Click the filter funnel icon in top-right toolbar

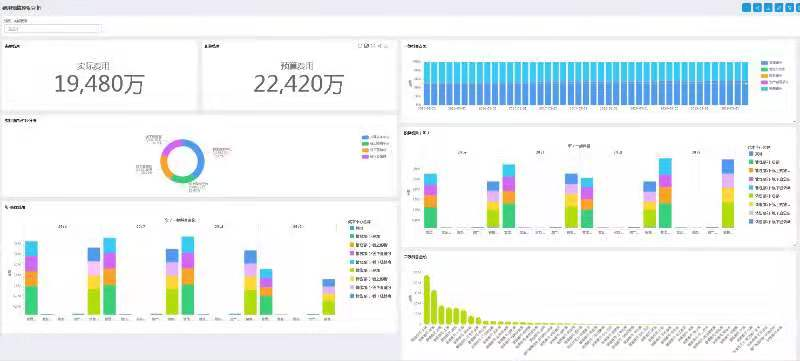click(790, 7)
